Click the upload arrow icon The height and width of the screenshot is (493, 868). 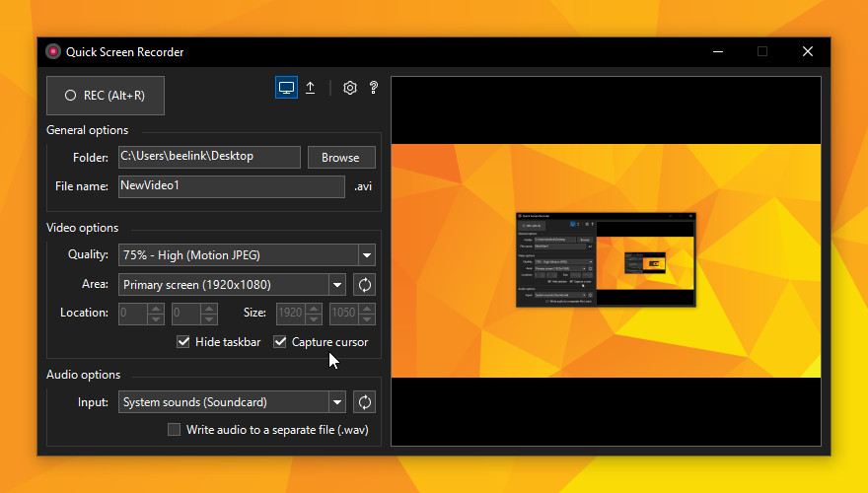[311, 88]
